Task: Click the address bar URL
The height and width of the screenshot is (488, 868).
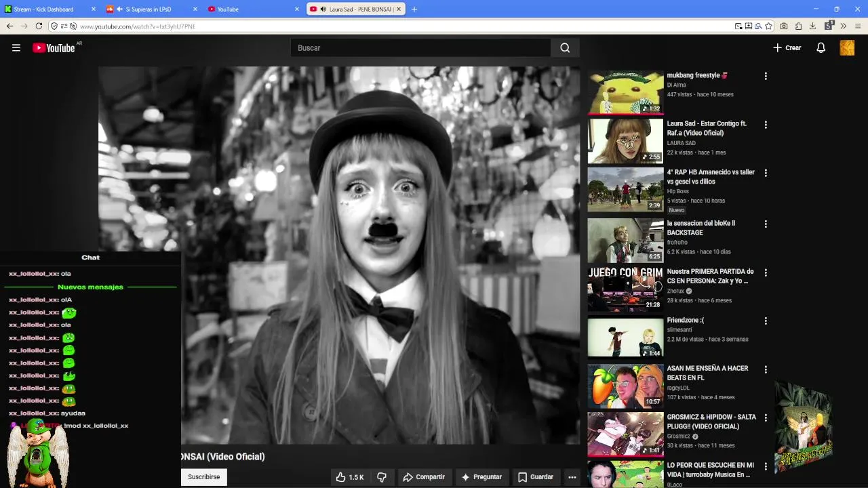Action: tap(138, 26)
